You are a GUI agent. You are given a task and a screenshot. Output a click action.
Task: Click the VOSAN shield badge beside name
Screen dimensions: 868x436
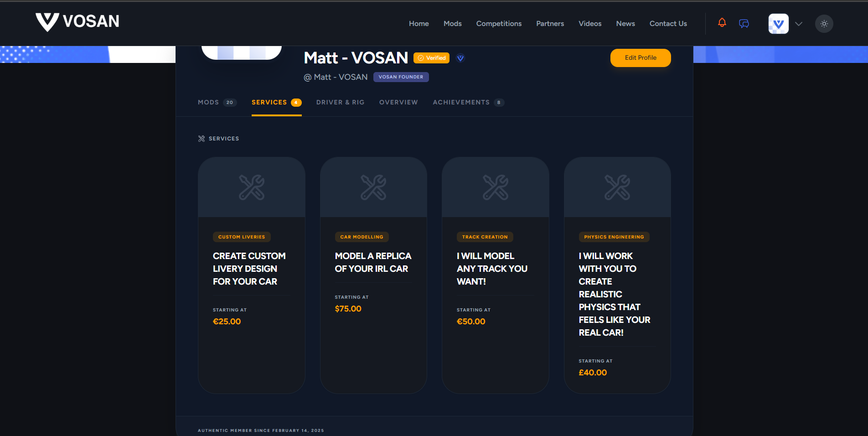pos(460,58)
